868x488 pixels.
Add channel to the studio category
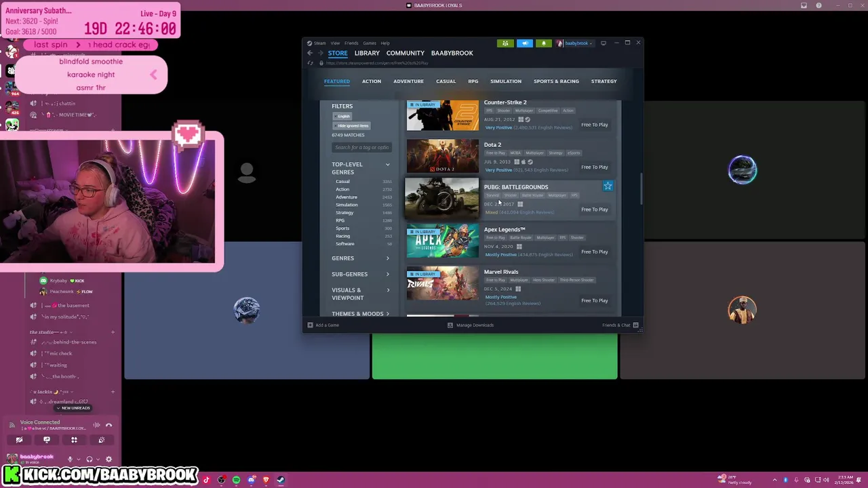[x=113, y=332]
